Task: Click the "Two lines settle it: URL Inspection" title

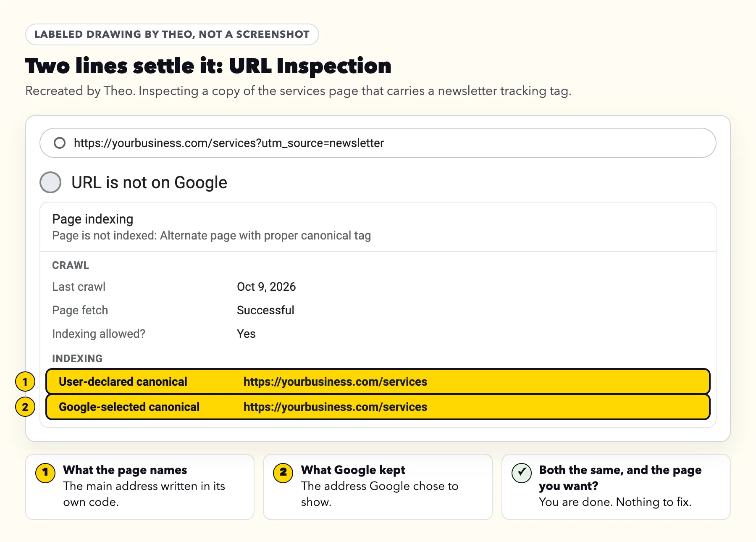Action: click(208, 66)
